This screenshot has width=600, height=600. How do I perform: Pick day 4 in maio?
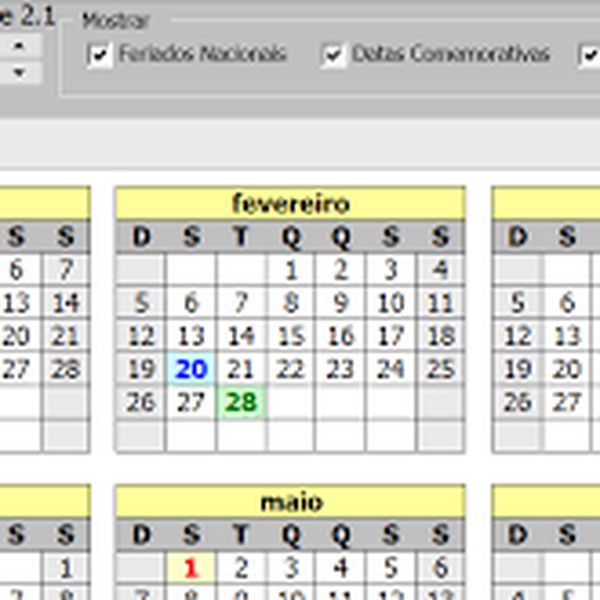[x=341, y=568]
